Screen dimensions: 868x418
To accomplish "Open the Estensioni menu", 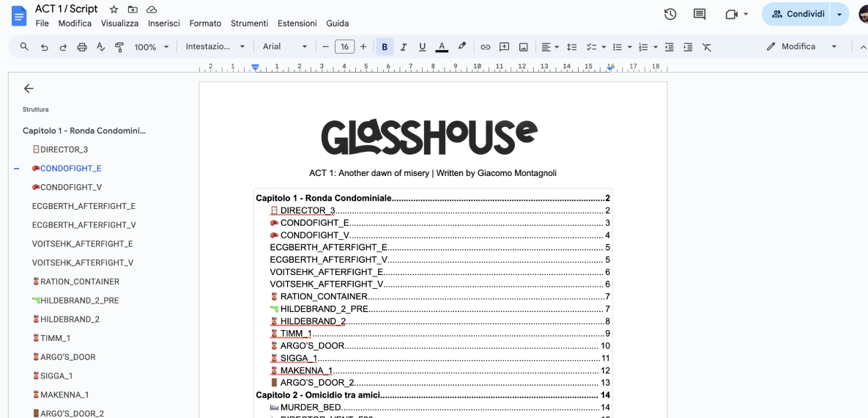I will coord(297,23).
